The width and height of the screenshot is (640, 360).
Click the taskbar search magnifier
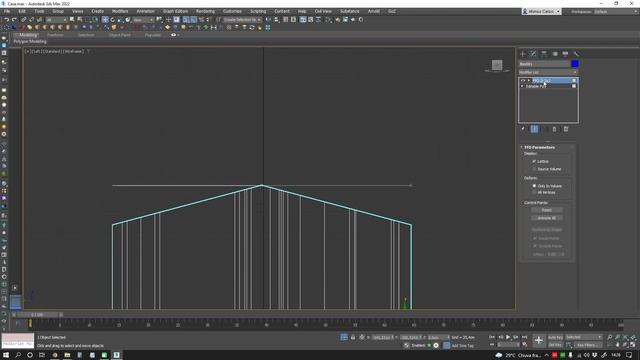(18, 355)
